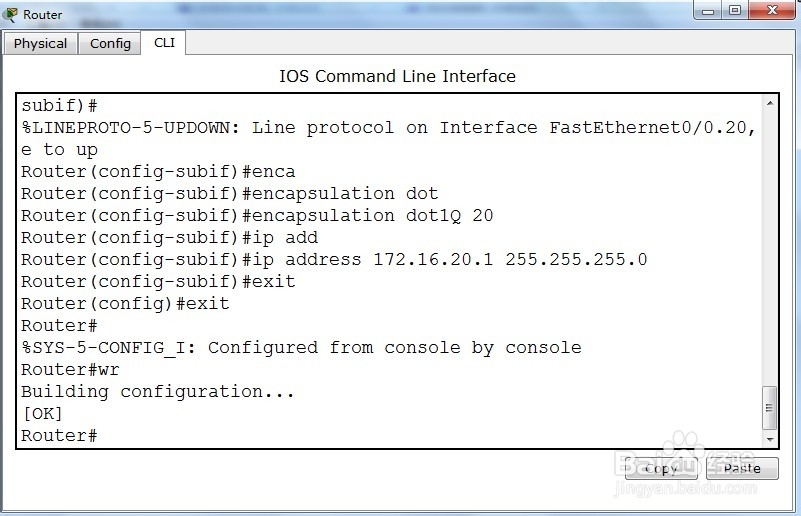Click the Copy button
The height and width of the screenshot is (516, 801).
pos(661,468)
